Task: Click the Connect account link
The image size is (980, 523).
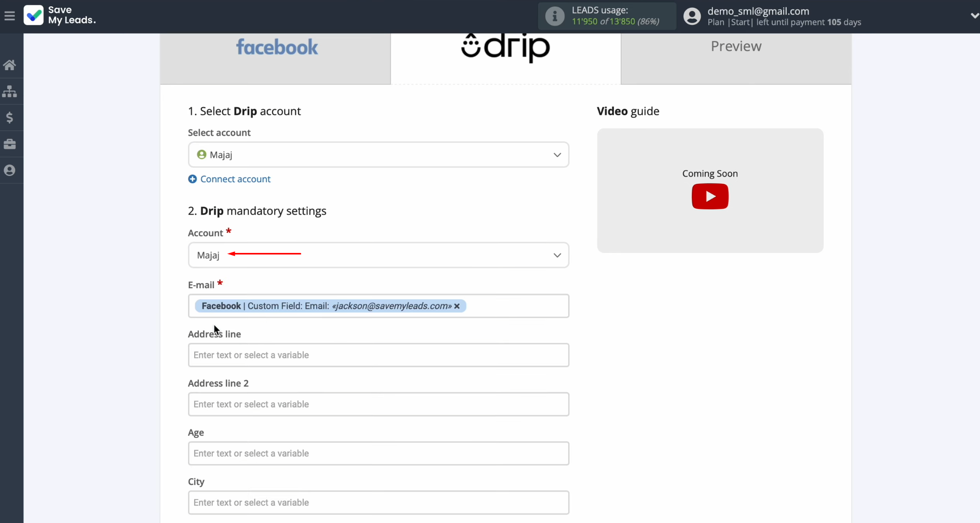Action: (x=235, y=179)
